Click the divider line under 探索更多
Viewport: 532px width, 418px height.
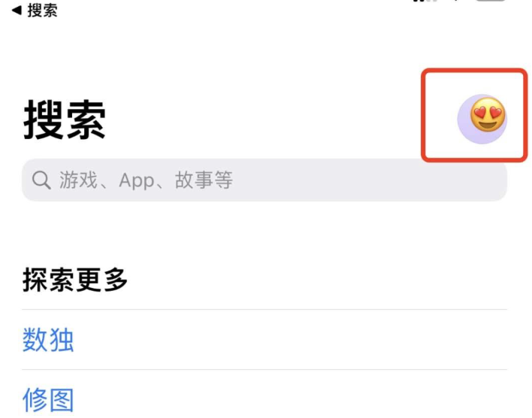(264, 309)
